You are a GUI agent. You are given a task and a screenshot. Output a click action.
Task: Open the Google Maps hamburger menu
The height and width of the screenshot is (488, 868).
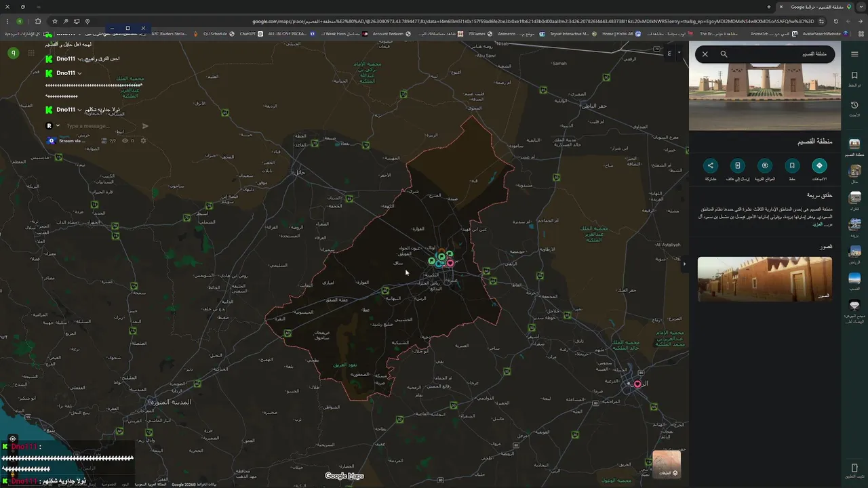(854, 54)
